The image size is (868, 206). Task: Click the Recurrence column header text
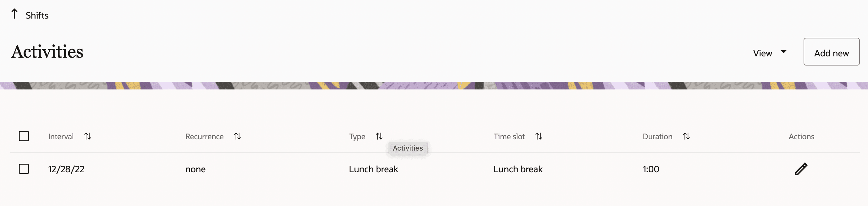(x=204, y=136)
